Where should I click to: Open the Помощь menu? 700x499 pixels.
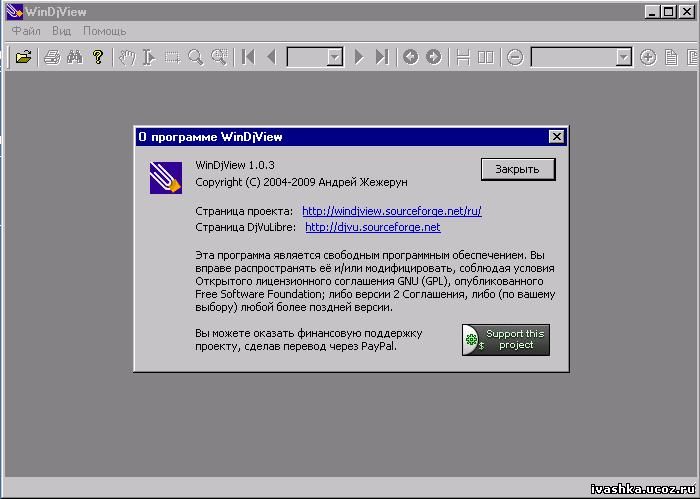(104, 31)
